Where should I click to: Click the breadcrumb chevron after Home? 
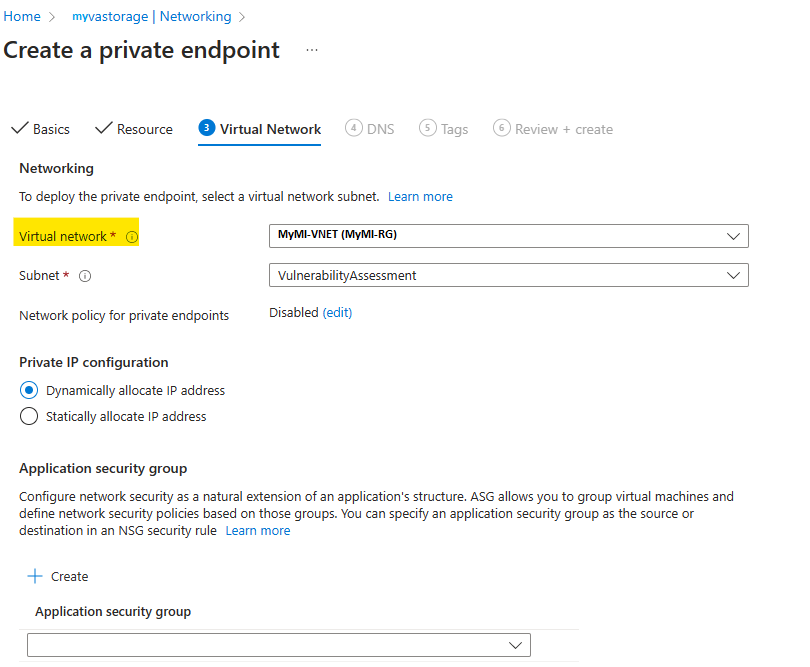click(x=51, y=16)
